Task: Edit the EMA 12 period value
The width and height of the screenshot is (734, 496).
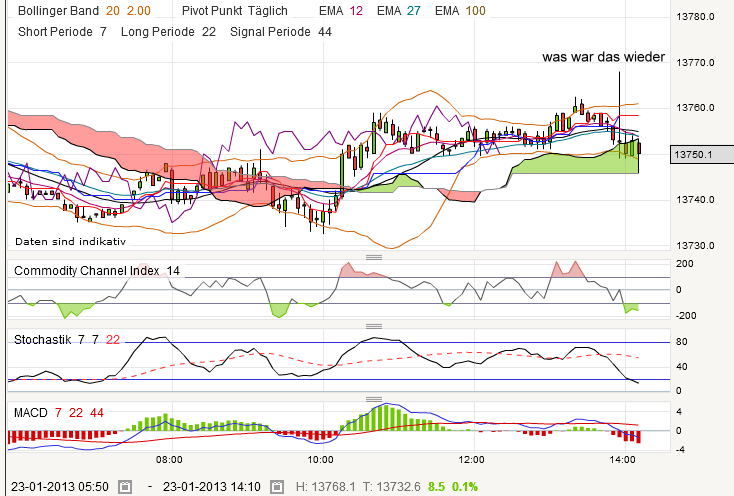Action: point(356,11)
